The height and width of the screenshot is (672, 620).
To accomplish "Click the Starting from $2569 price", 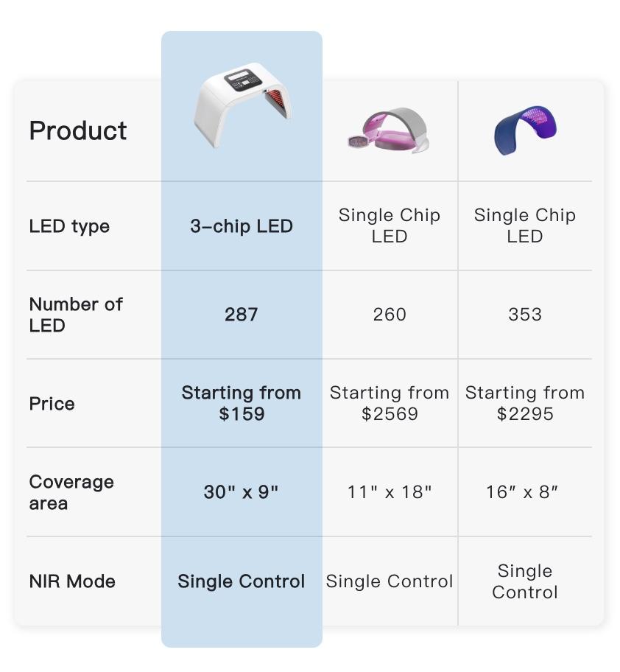I will [390, 403].
